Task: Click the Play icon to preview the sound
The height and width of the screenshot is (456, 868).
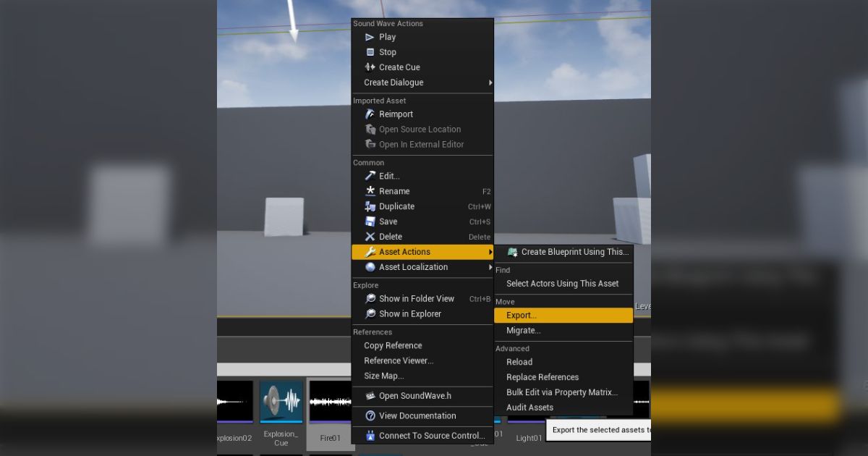Action: pyautogui.click(x=371, y=37)
